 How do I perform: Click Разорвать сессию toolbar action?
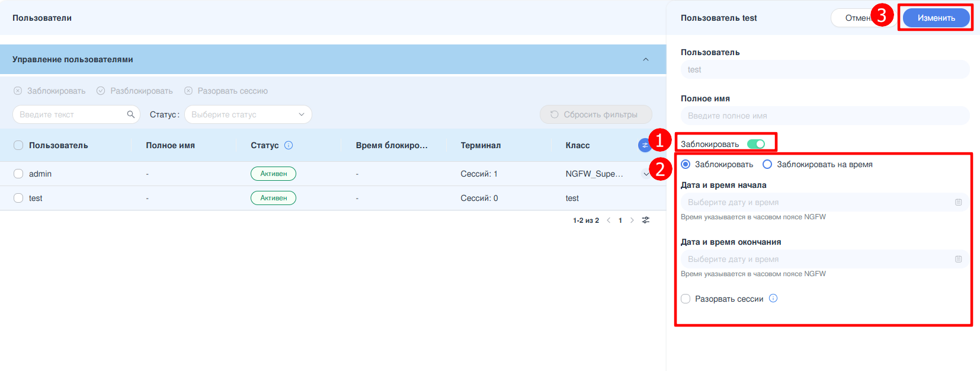[226, 91]
